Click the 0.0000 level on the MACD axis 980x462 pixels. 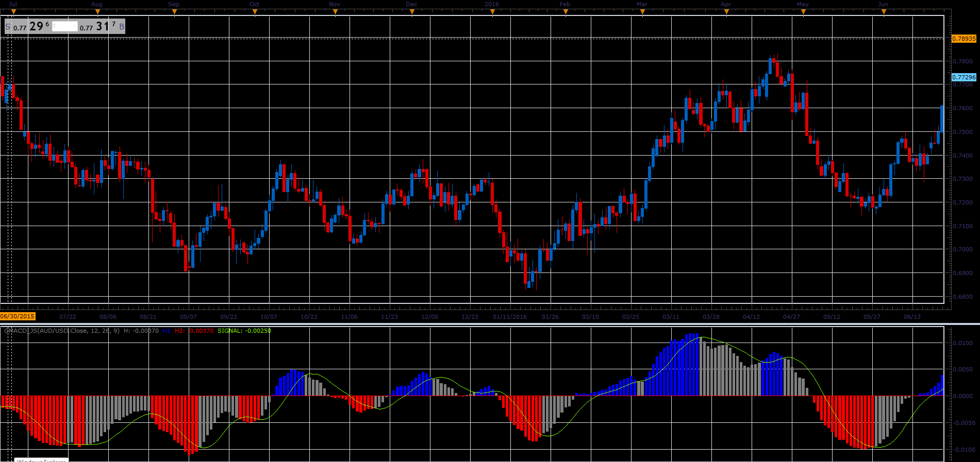pos(962,396)
